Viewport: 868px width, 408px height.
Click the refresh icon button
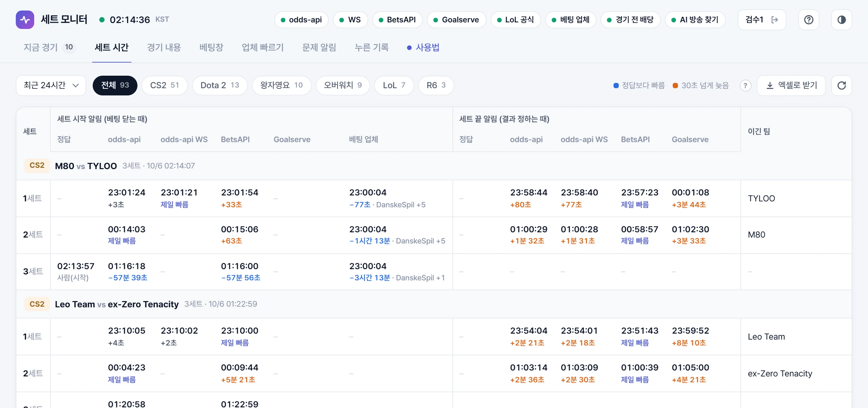(841, 85)
